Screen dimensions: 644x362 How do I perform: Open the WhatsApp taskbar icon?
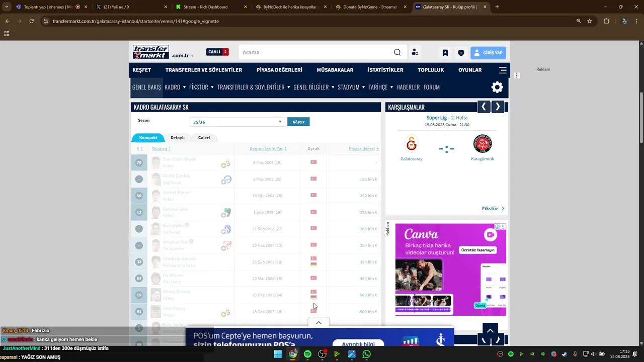coord(367,354)
